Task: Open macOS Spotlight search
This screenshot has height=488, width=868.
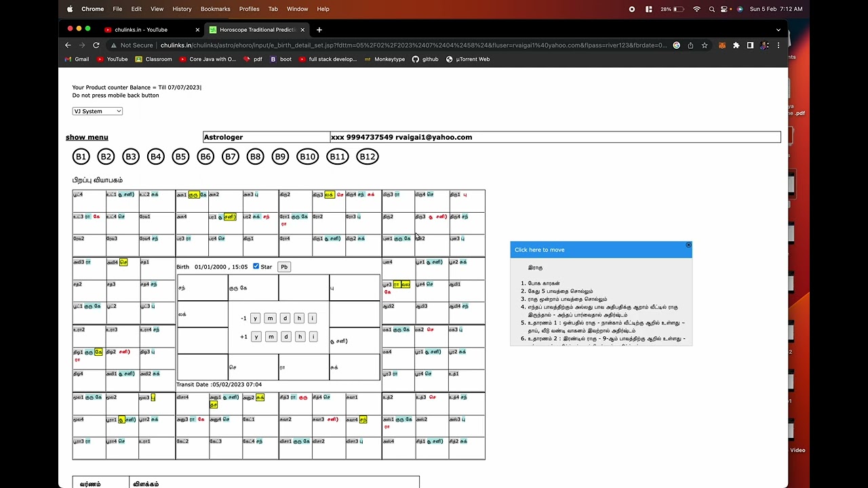Action: tap(711, 9)
